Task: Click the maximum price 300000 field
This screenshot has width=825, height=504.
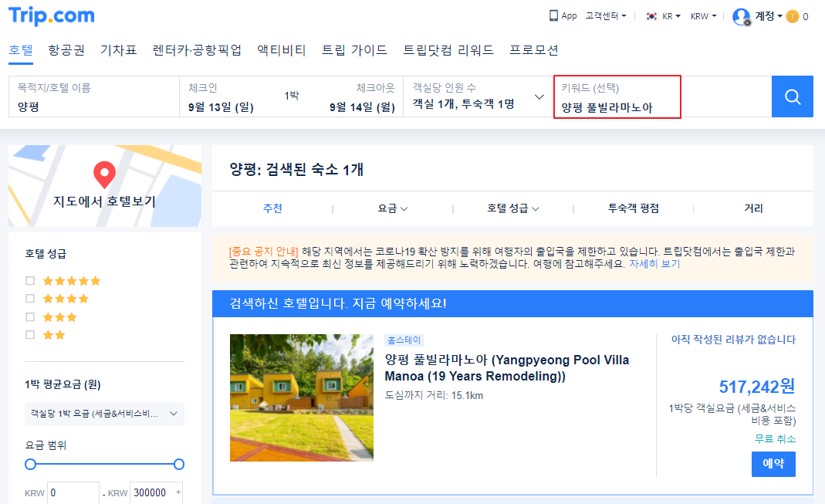Action: (156, 493)
